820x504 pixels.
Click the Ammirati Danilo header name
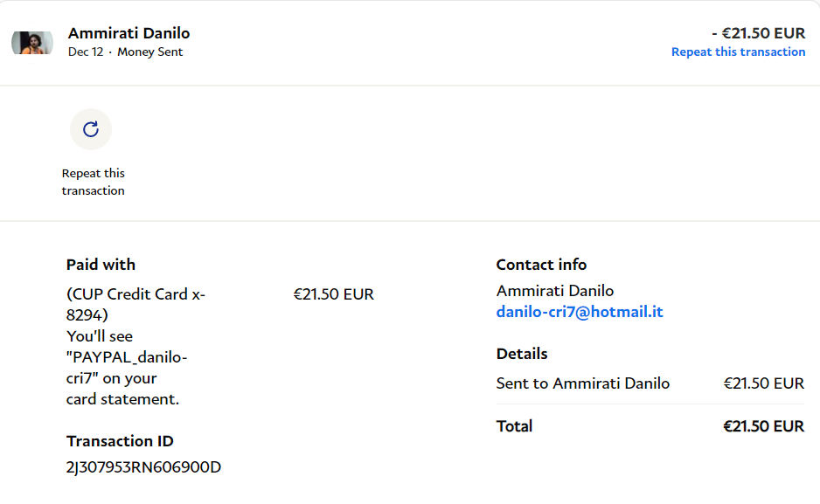pos(129,33)
